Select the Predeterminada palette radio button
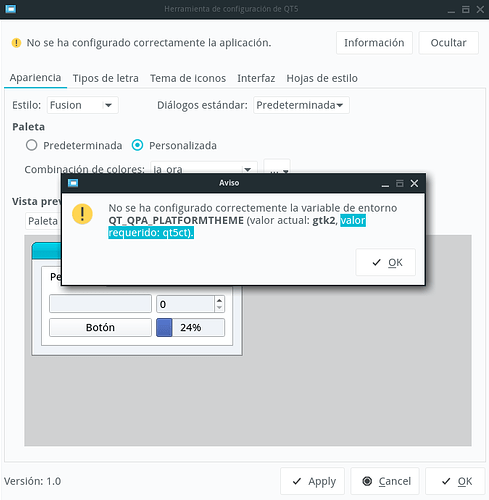Image resolution: width=489 pixels, height=500 pixels. point(32,145)
